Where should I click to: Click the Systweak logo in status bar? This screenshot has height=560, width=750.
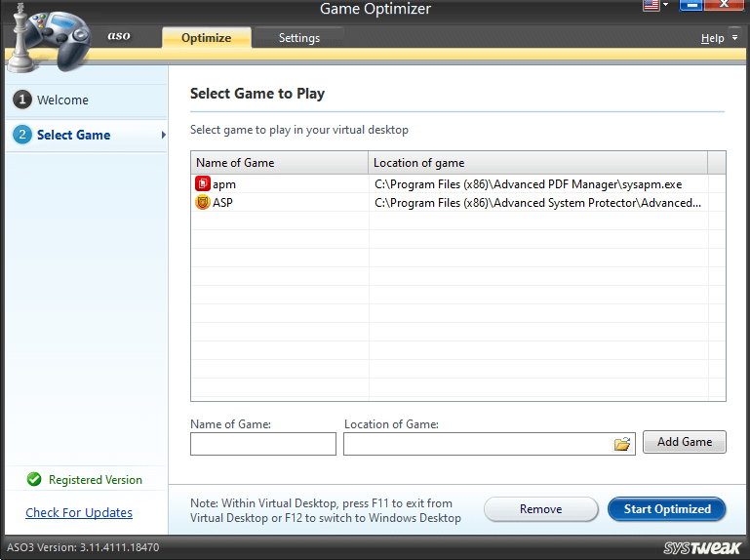click(702, 547)
